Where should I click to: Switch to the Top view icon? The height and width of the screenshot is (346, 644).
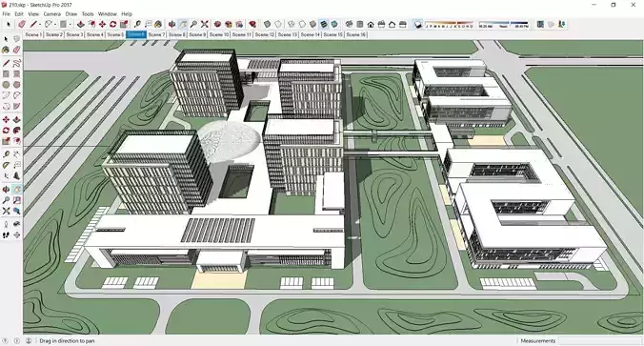click(360, 24)
